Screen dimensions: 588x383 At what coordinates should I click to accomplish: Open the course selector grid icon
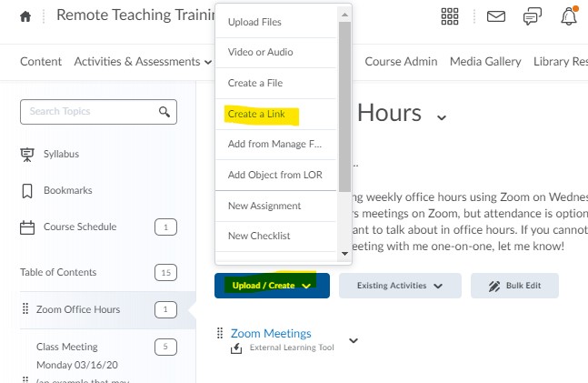450,16
